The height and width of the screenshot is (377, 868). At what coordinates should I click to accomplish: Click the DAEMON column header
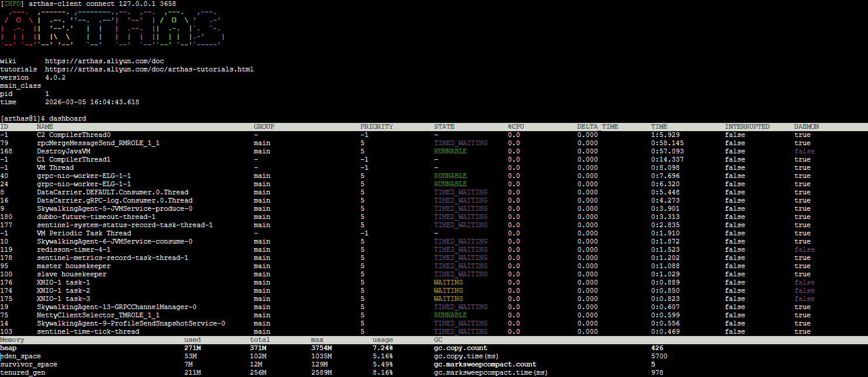(x=806, y=126)
